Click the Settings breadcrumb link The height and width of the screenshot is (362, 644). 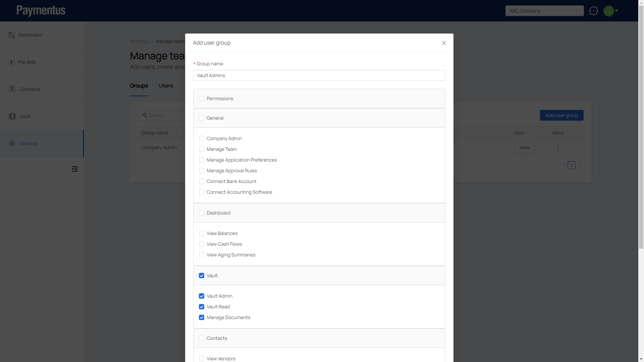point(139,41)
